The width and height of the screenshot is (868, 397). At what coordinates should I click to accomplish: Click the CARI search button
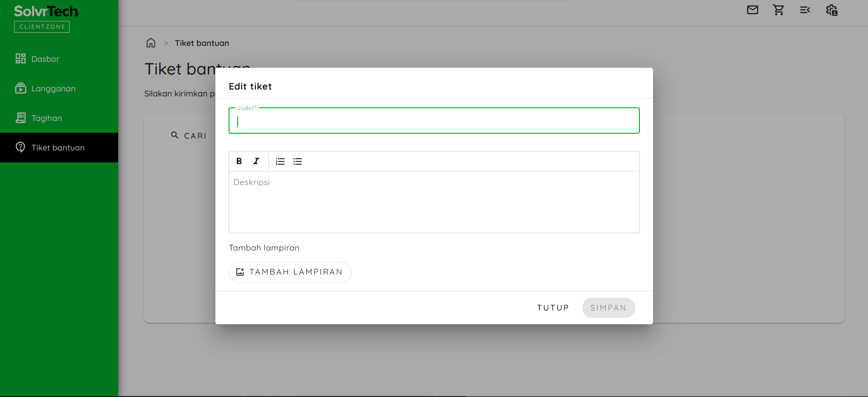point(189,136)
